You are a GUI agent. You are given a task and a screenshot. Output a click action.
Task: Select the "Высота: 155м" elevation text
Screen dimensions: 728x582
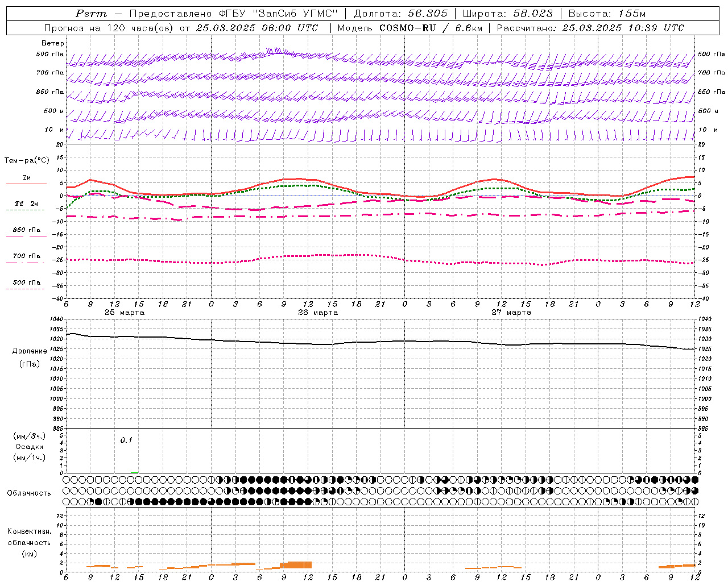pos(607,14)
